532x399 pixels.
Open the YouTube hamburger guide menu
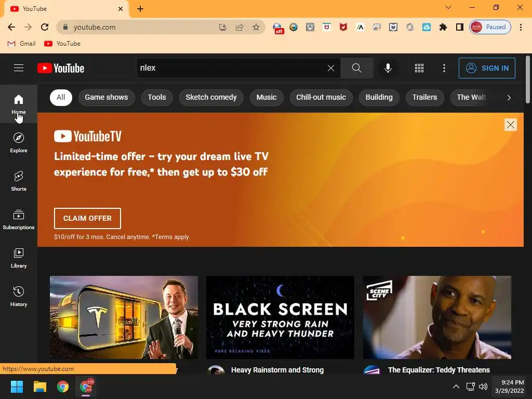click(19, 68)
